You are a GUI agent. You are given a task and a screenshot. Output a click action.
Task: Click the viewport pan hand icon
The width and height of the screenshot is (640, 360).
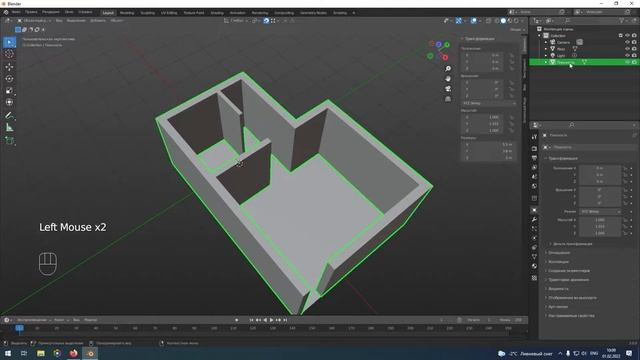point(448,78)
